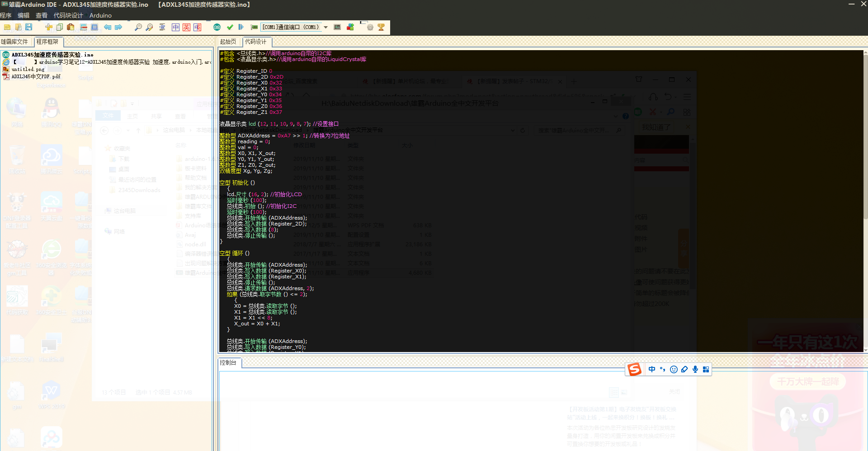Screen dimensions: 868x451
Task: Open the 程序 menu
Action: (5, 15)
